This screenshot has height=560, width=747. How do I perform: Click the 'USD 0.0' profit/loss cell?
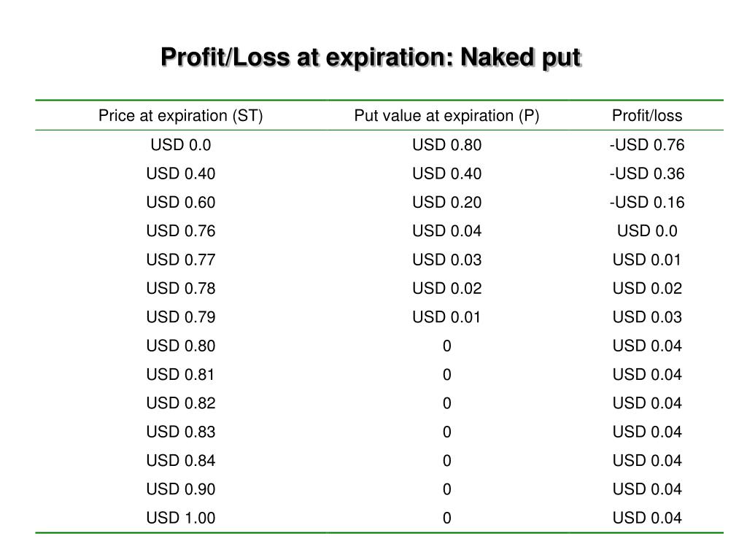click(x=647, y=231)
